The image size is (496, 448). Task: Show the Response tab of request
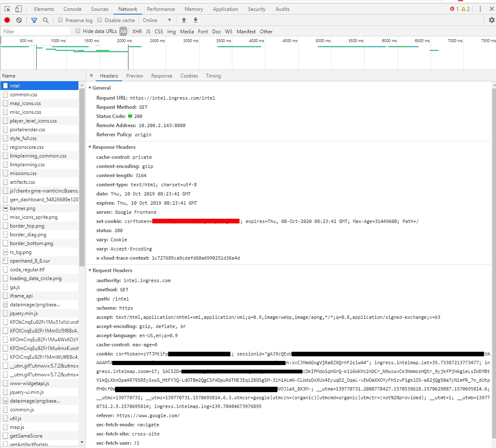pyautogui.click(x=161, y=76)
